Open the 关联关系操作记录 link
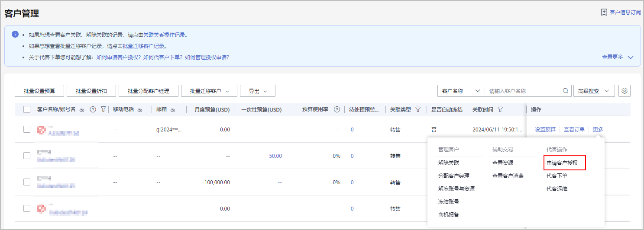Image resolution: width=644 pixels, height=230 pixels. (x=165, y=35)
